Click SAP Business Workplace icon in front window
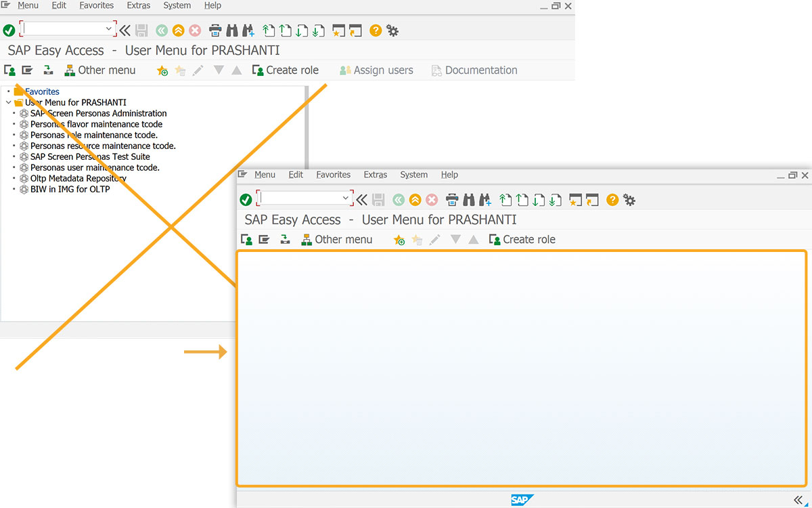This screenshot has width=812, height=508. coord(285,240)
